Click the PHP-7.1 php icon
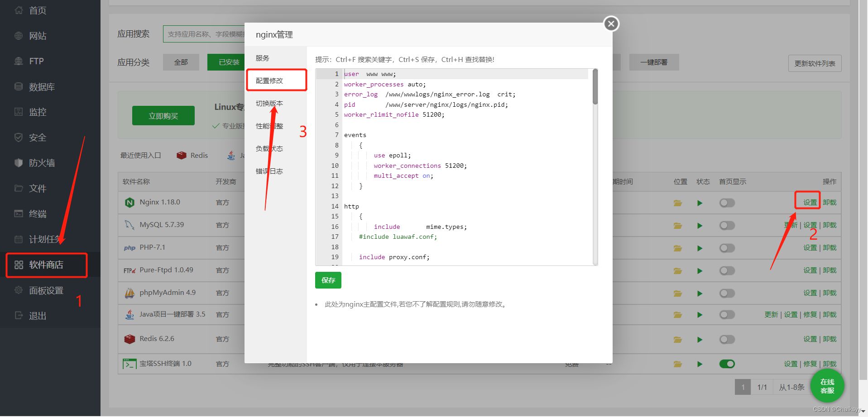 click(x=129, y=248)
